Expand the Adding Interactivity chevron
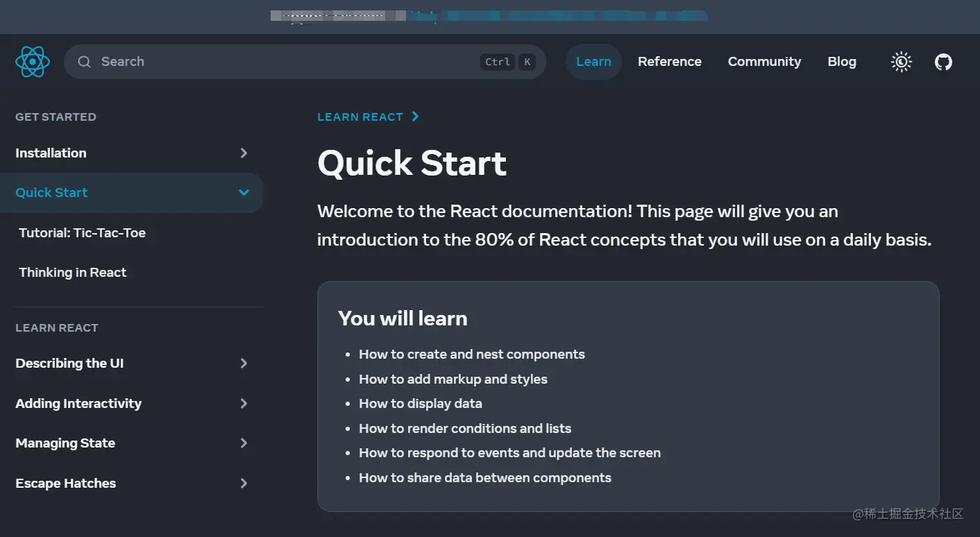The width and height of the screenshot is (980, 537). 244,403
